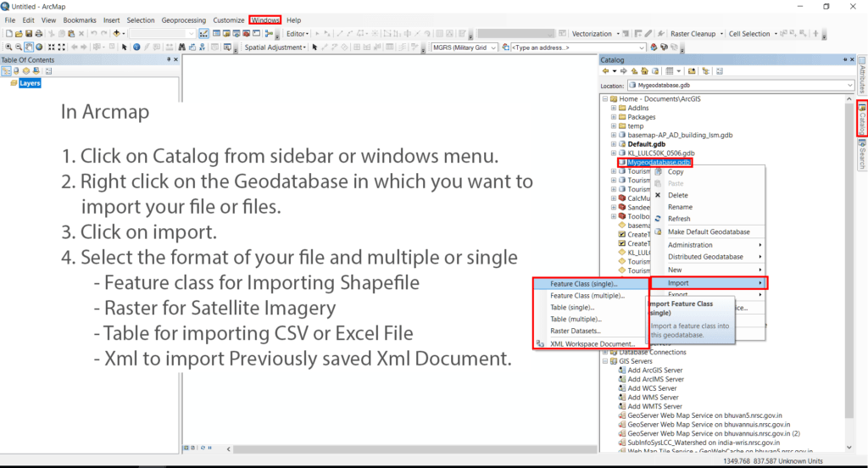Expand KL_LULC50K_0506.gdb node
868x468 pixels.
point(614,153)
